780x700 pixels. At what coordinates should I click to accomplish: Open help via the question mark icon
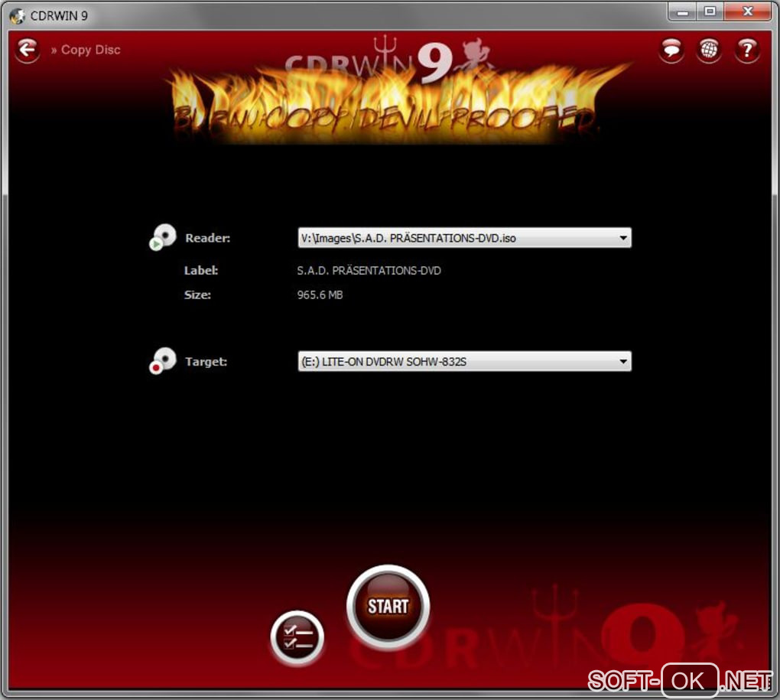click(x=746, y=50)
